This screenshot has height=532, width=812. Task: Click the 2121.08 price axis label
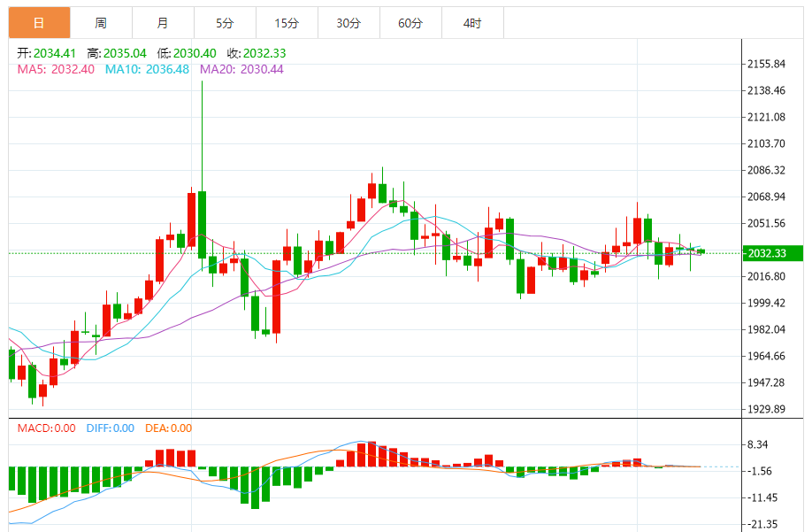(x=766, y=117)
